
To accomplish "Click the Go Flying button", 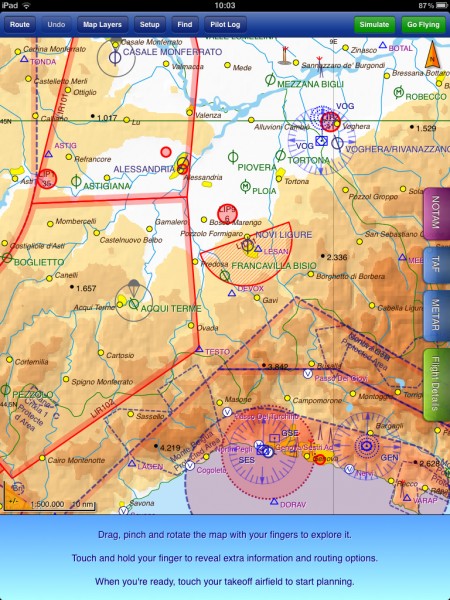I will (x=423, y=25).
